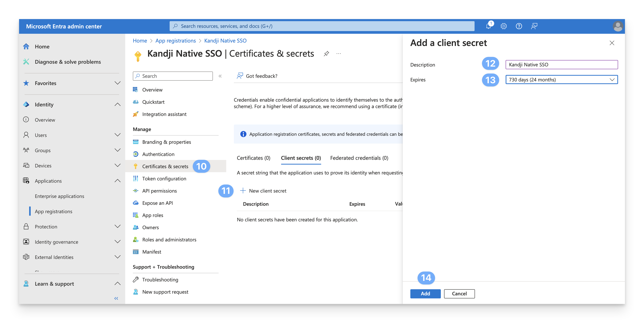
Task: Open App registrations in sidebar
Action: (x=54, y=211)
